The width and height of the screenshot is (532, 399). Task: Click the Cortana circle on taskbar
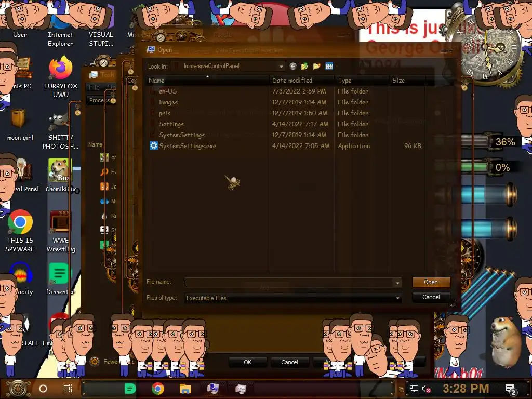[x=43, y=389]
